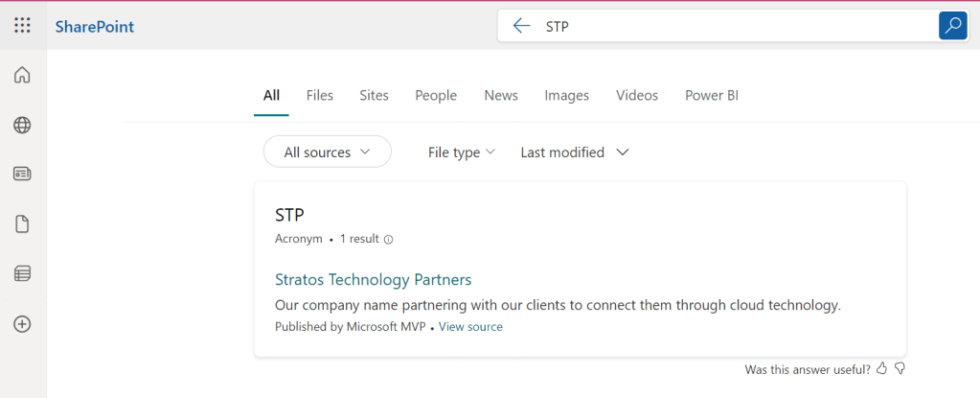
Task: Expand the Last modified filter
Action: coord(574,152)
